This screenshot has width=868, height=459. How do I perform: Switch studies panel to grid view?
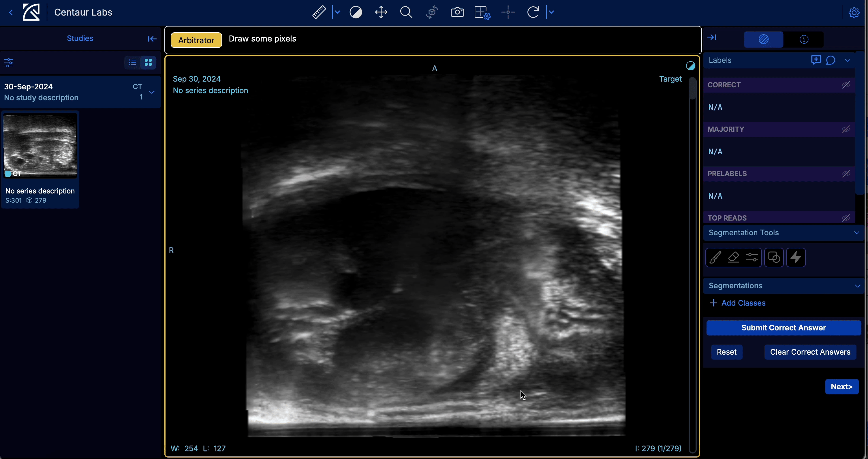[x=148, y=62]
